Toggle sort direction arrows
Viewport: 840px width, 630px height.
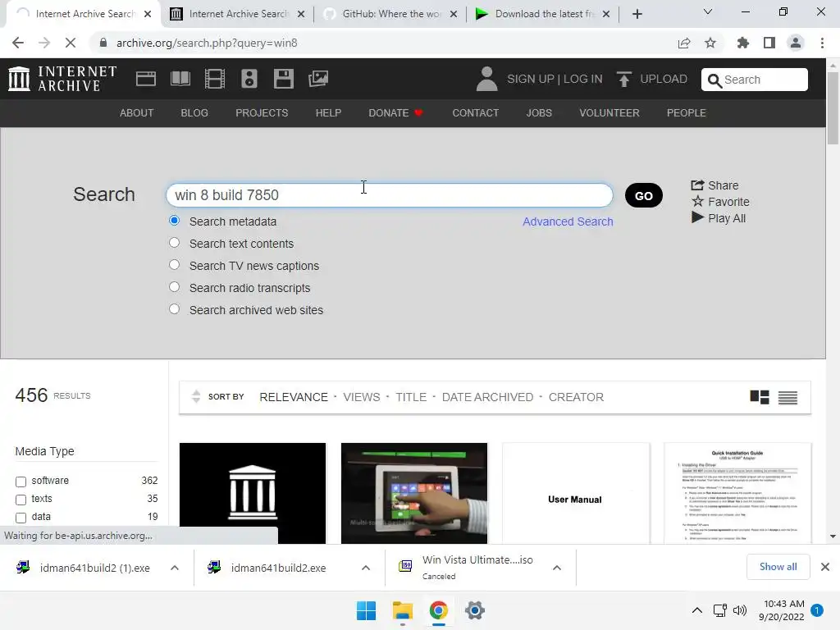(196, 396)
